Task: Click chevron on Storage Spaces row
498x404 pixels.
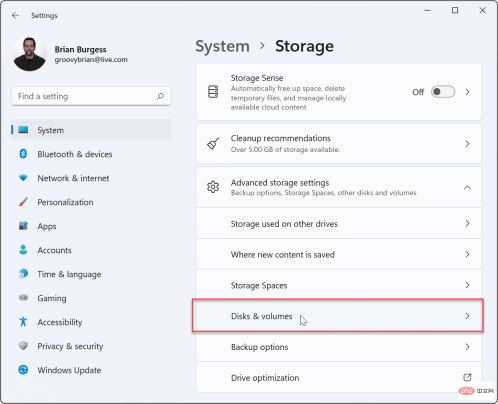Action: pyautogui.click(x=467, y=285)
